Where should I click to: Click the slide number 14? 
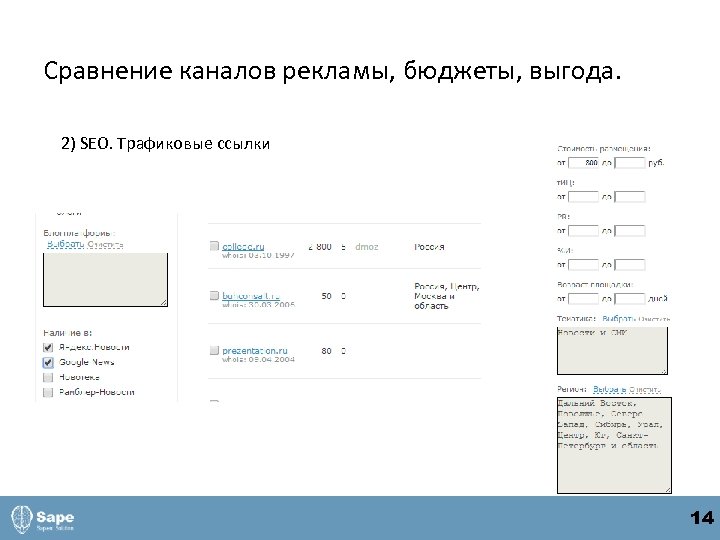point(702,518)
